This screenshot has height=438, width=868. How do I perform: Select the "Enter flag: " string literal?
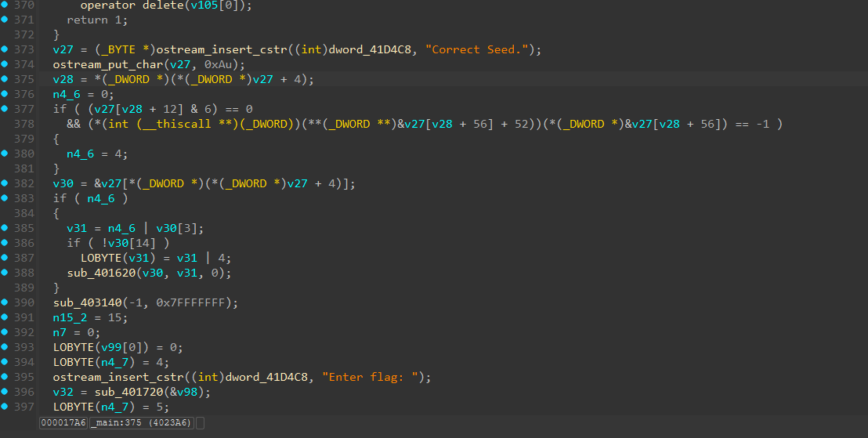pyautogui.click(x=370, y=377)
